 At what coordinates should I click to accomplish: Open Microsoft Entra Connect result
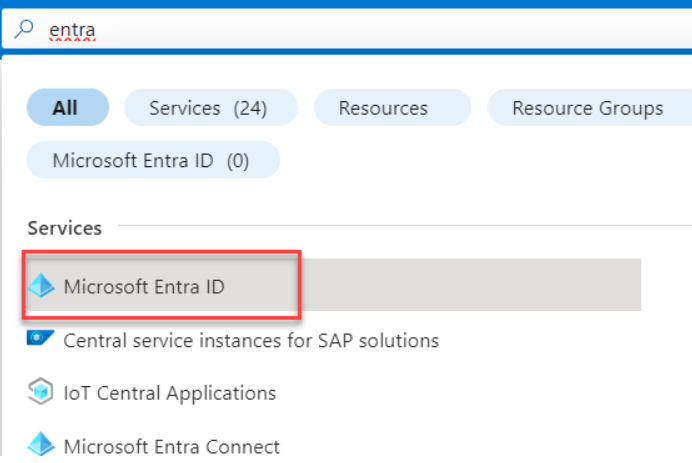(172, 446)
